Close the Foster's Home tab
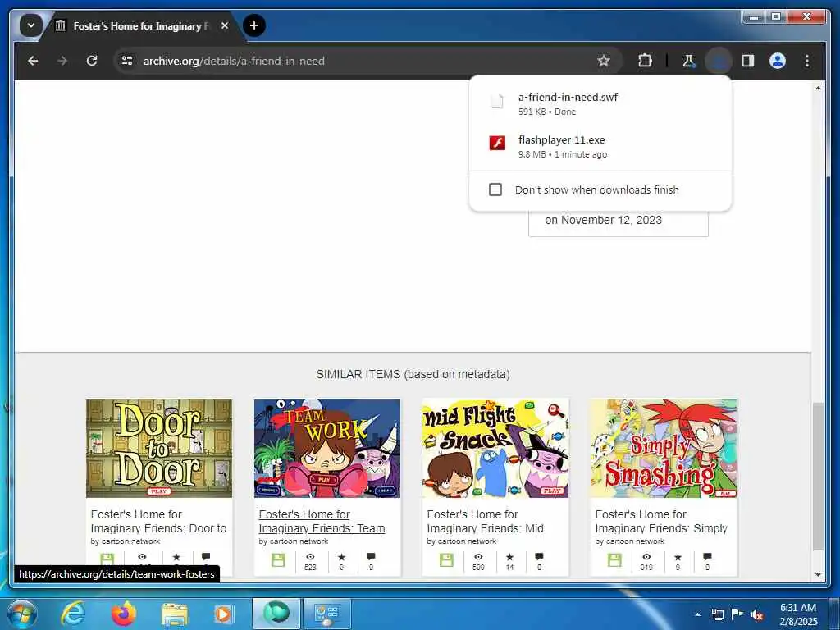The image size is (840, 630). click(x=225, y=25)
